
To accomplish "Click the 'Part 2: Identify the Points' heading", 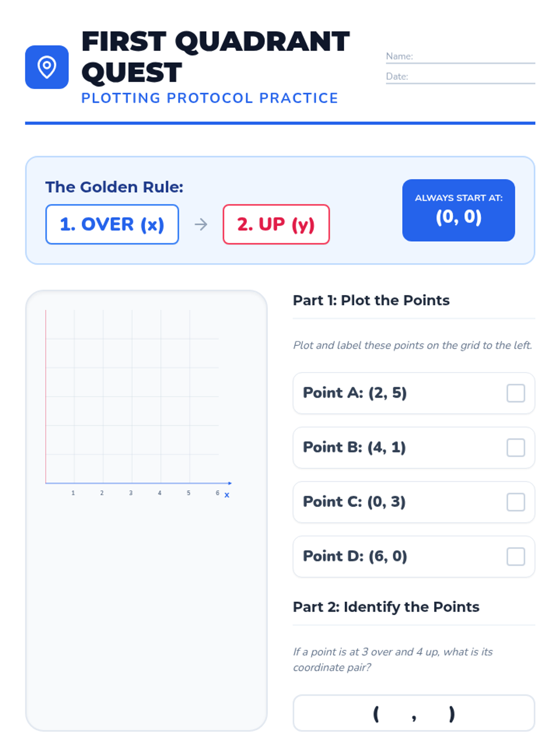I will tap(386, 606).
